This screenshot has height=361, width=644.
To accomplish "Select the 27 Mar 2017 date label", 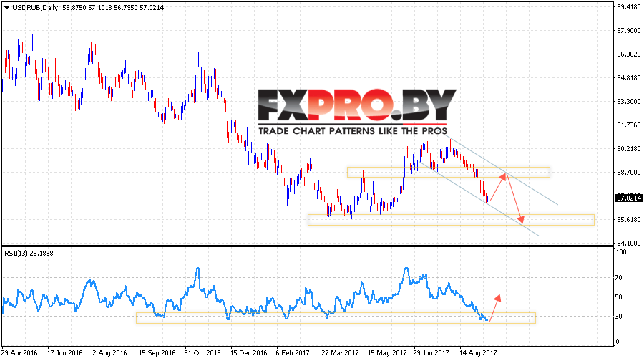I will pyautogui.click(x=340, y=353).
